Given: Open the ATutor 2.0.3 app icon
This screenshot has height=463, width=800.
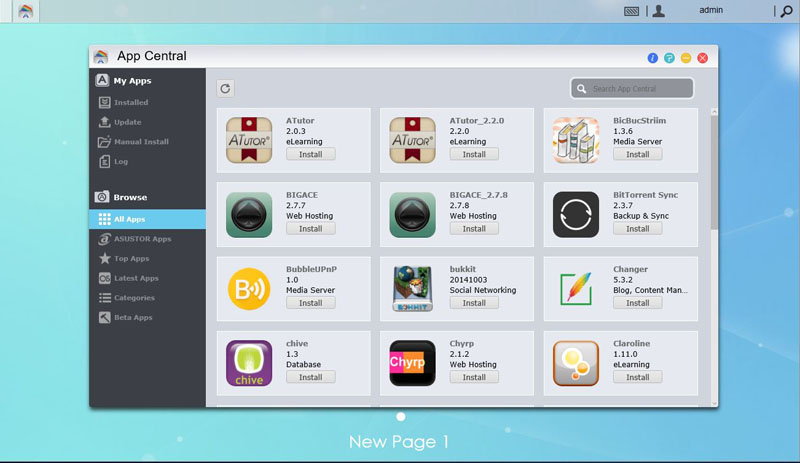Looking at the screenshot, I should pyautogui.click(x=249, y=140).
